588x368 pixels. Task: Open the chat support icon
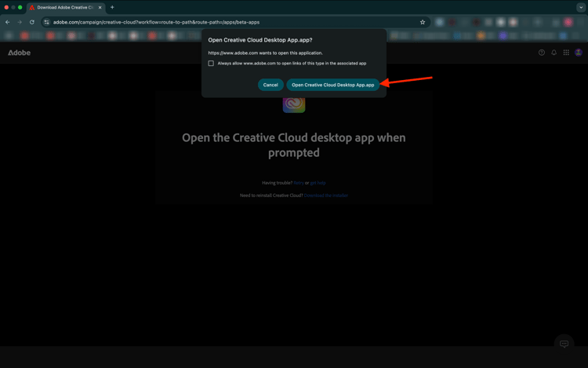[x=564, y=344]
